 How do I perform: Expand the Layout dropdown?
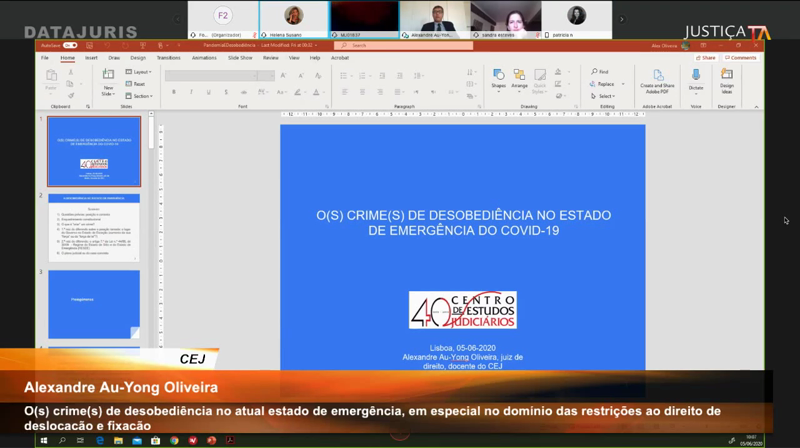coord(139,72)
